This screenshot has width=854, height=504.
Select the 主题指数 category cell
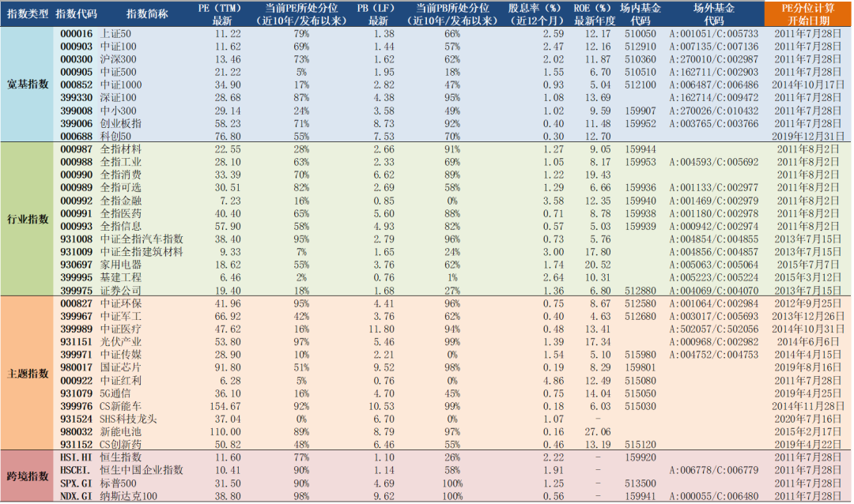(x=27, y=374)
